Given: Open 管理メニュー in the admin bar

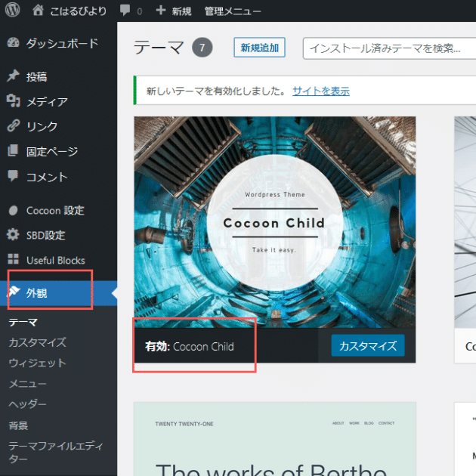Looking at the screenshot, I should coord(233,11).
